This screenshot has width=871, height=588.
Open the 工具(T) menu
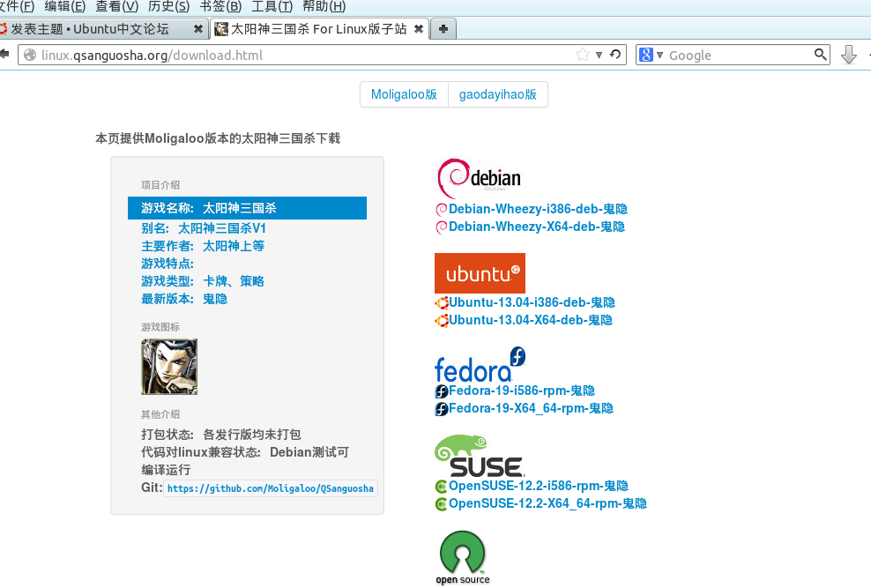(x=272, y=7)
